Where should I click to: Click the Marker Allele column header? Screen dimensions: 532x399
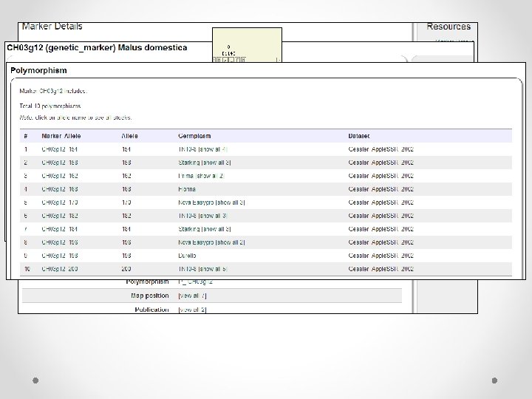click(61, 136)
